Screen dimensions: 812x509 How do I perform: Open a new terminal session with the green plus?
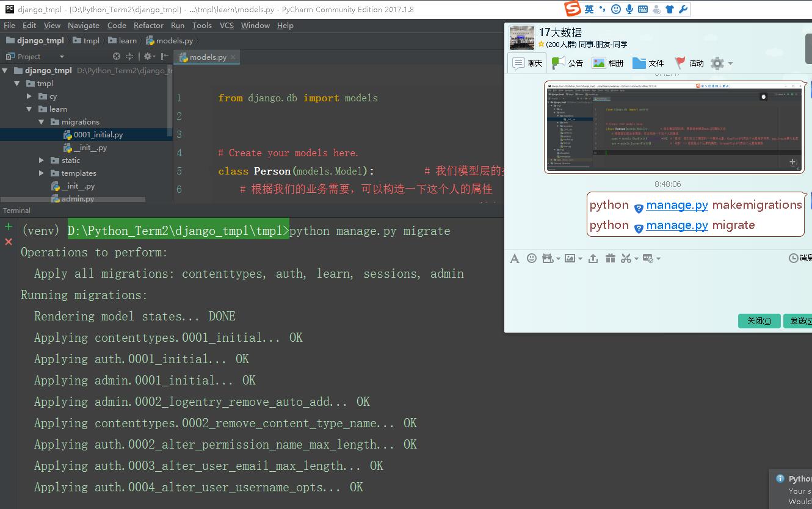pos(9,226)
